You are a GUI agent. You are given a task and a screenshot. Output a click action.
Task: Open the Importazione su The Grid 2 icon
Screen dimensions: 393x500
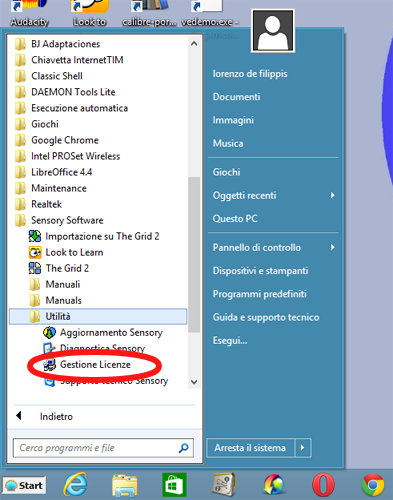point(35,236)
